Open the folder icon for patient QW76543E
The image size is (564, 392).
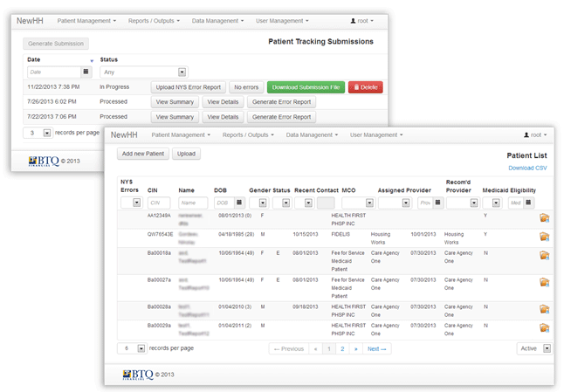(x=544, y=237)
